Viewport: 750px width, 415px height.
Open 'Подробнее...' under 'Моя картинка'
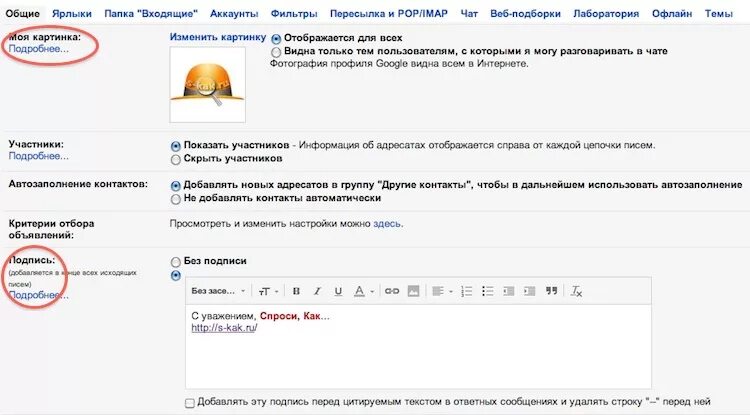tap(38, 49)
